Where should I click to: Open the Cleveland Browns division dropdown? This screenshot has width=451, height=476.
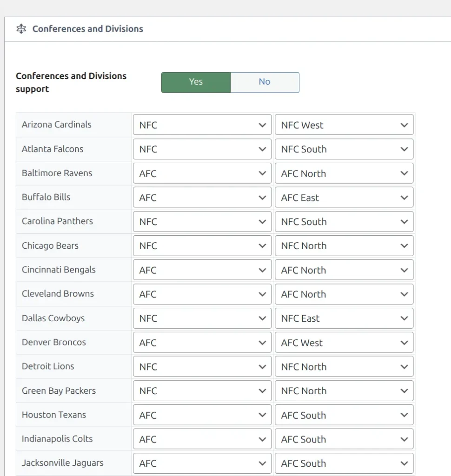[344, 294]
